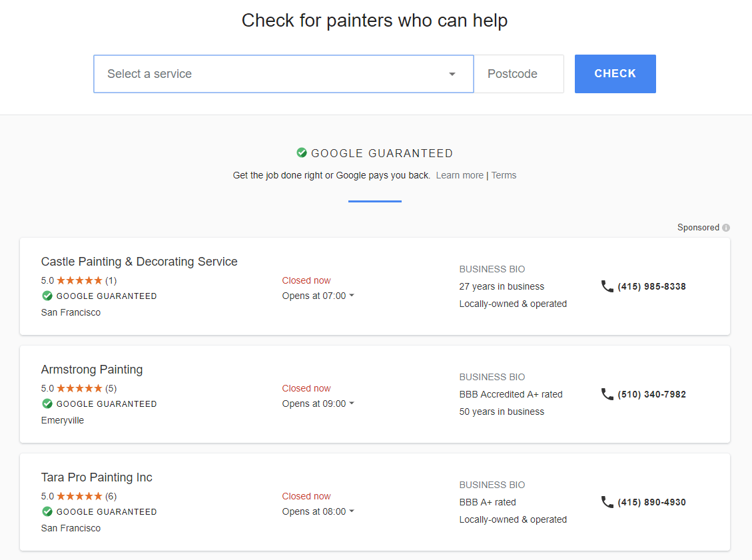
Task: Click Armstrong Painting's BUSINESS BIO heading
Action: [x=492, y=378]
